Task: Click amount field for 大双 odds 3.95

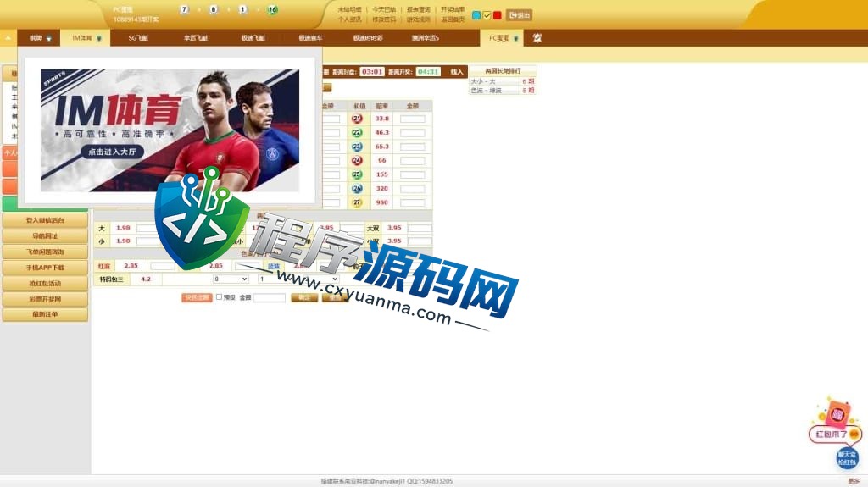Action: (420, 228)
